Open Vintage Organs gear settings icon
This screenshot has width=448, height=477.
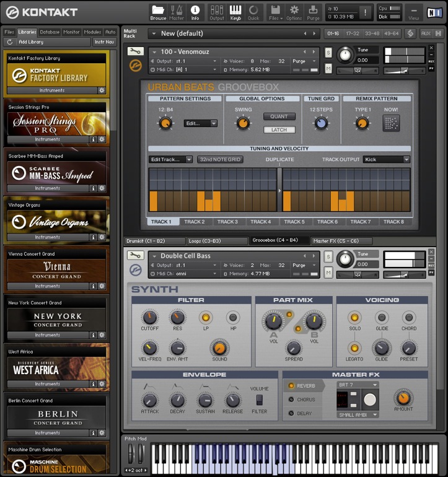tap(102, 237)
